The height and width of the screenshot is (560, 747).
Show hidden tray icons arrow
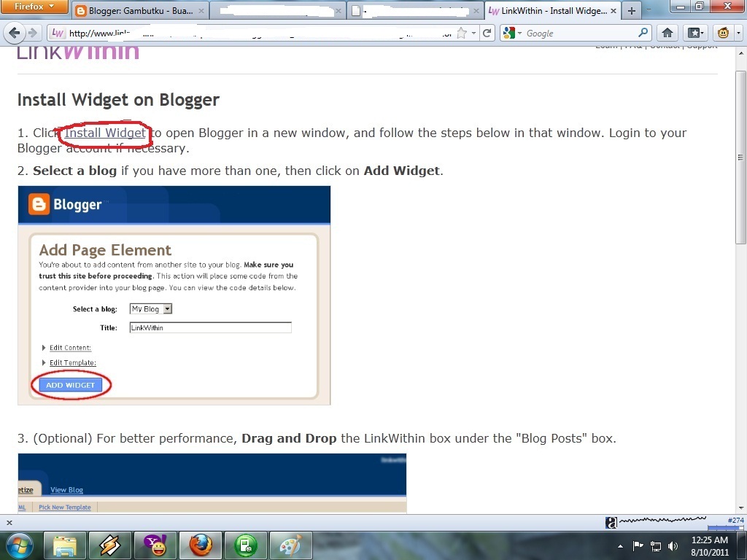(620, 546)
